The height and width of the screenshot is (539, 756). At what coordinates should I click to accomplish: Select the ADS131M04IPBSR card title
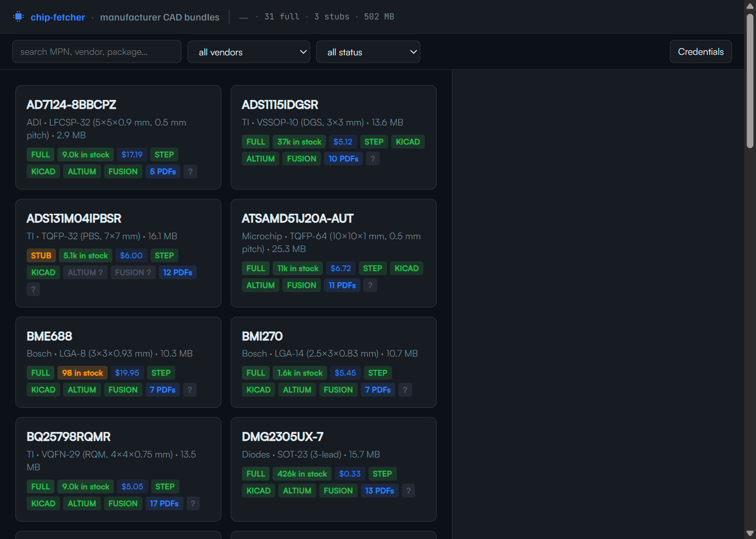(74, 218)
